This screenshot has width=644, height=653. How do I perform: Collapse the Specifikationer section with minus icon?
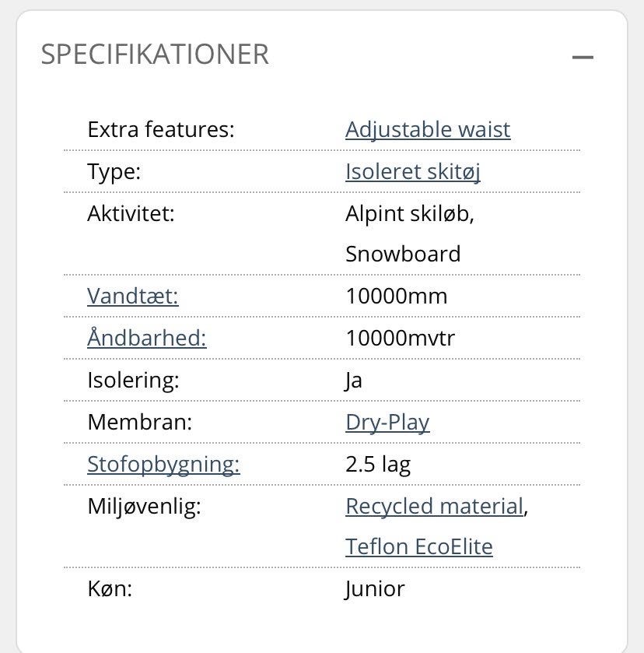pos(583,57)
